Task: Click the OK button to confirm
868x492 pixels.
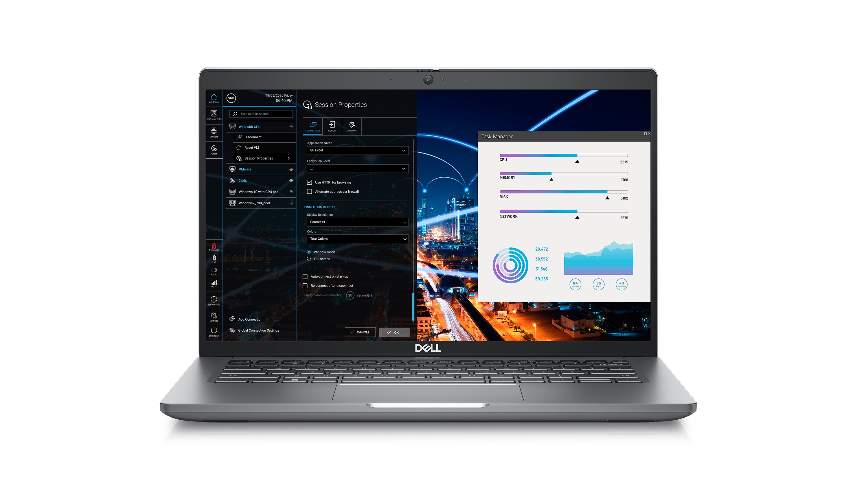Action: [x=391, y=332]
